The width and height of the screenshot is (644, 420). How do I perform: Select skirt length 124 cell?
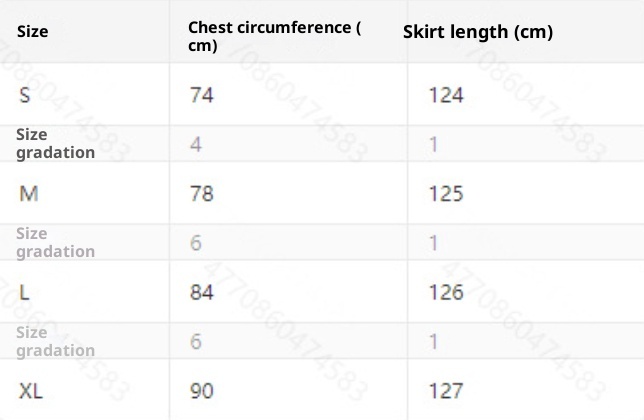[x=446, y=95]
